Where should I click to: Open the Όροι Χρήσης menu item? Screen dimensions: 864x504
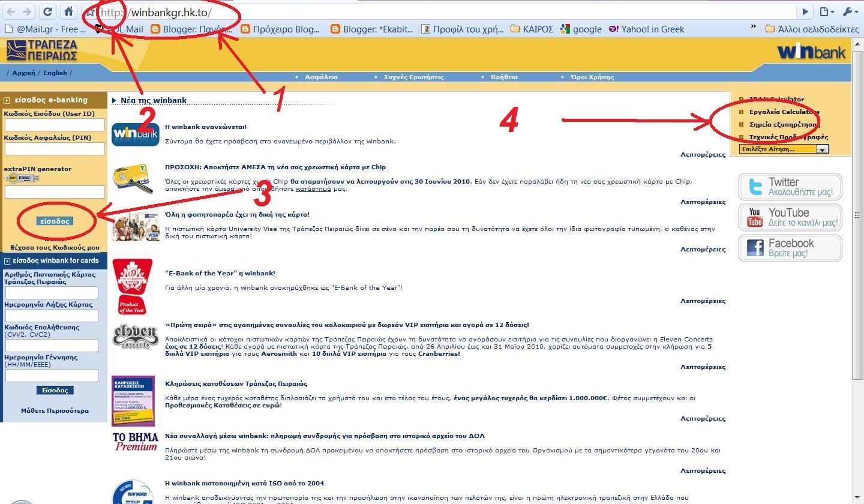click(x=592, y=77)
